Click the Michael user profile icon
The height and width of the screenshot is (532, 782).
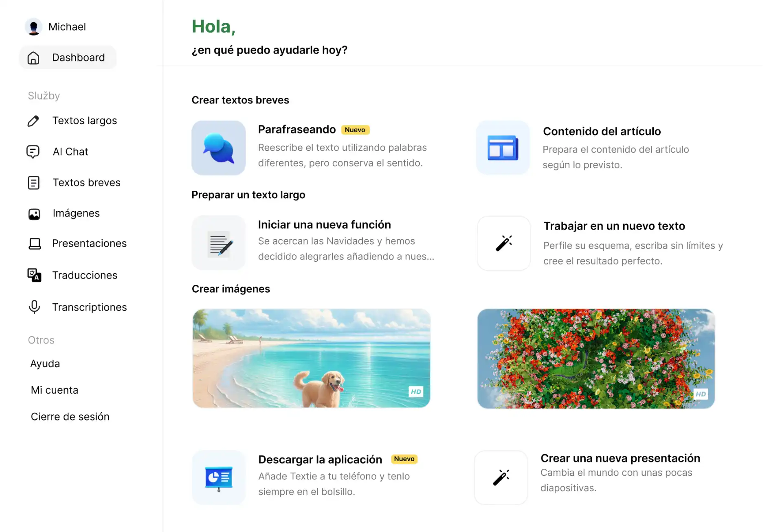32,26
